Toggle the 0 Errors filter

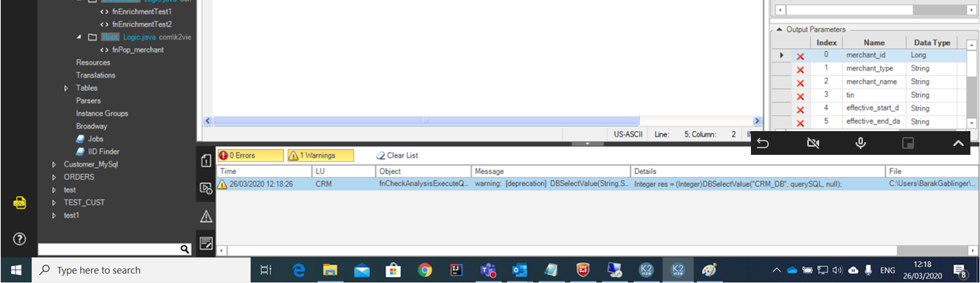tap(251, 156)
